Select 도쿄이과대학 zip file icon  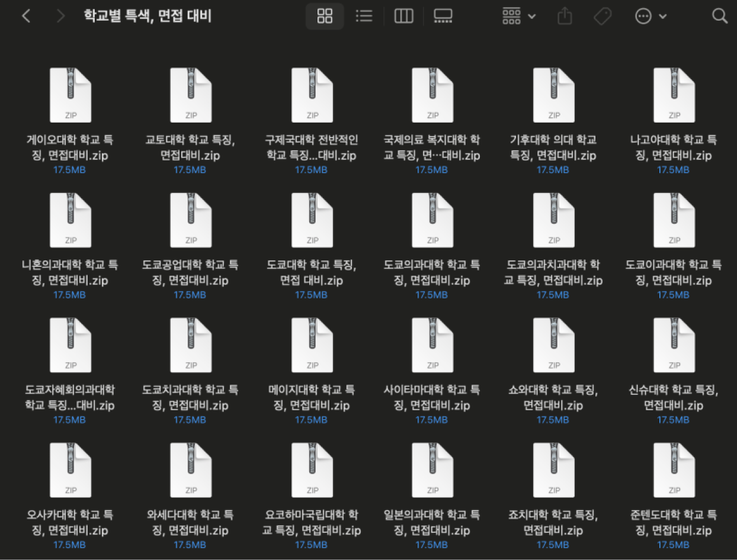(674, 220)
